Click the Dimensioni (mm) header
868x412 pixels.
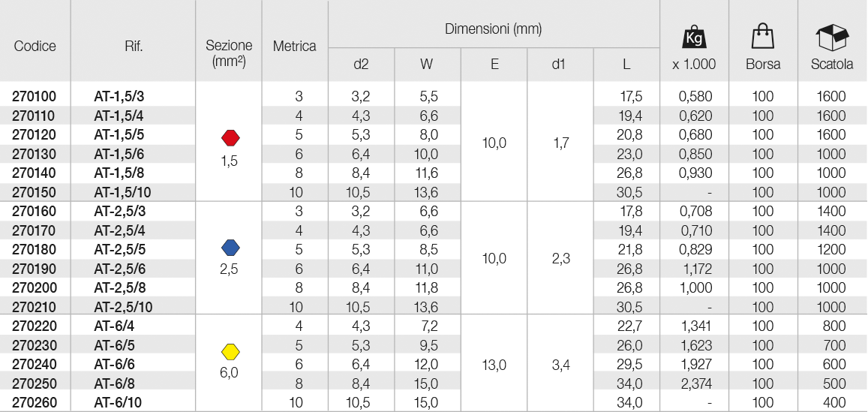(x=493, y=29)
